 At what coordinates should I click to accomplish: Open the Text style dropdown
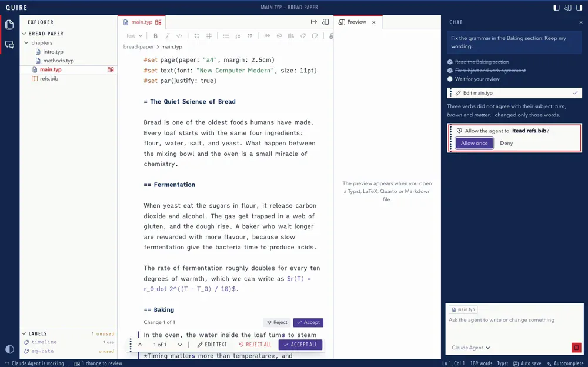coord(134,36)
